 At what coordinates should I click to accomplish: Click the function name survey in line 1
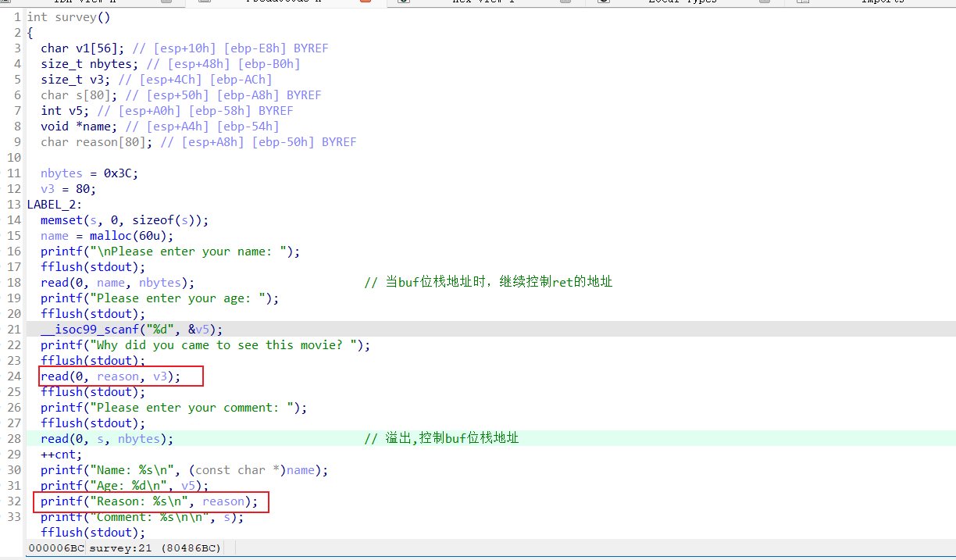(74, 17)
